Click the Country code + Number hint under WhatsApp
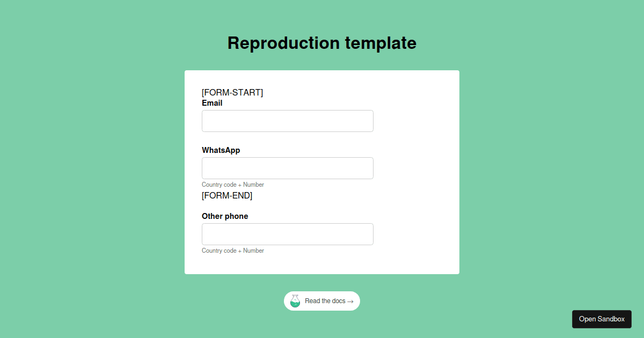 point(233,184)
